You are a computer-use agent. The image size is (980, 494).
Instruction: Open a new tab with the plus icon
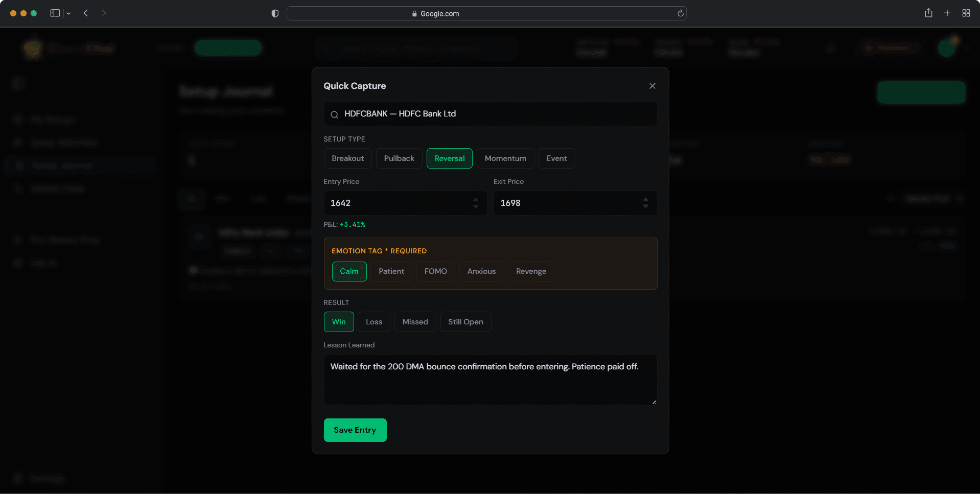[947, 13]
